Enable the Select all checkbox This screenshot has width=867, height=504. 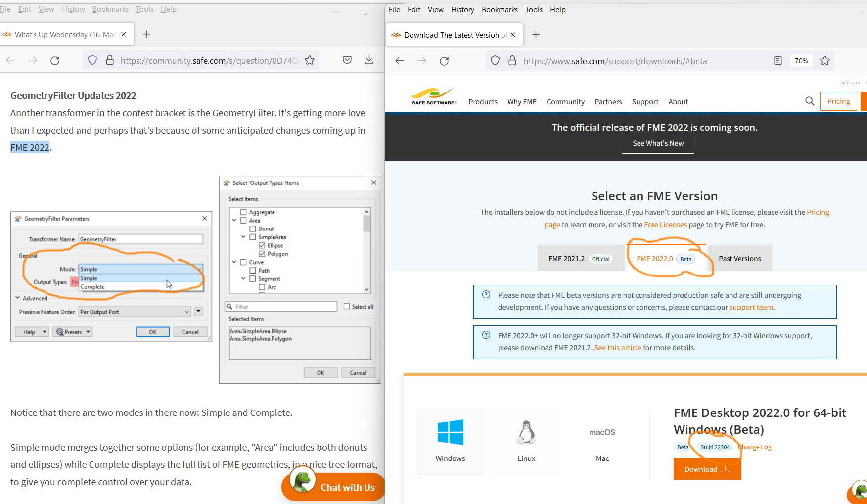point(347,307)
